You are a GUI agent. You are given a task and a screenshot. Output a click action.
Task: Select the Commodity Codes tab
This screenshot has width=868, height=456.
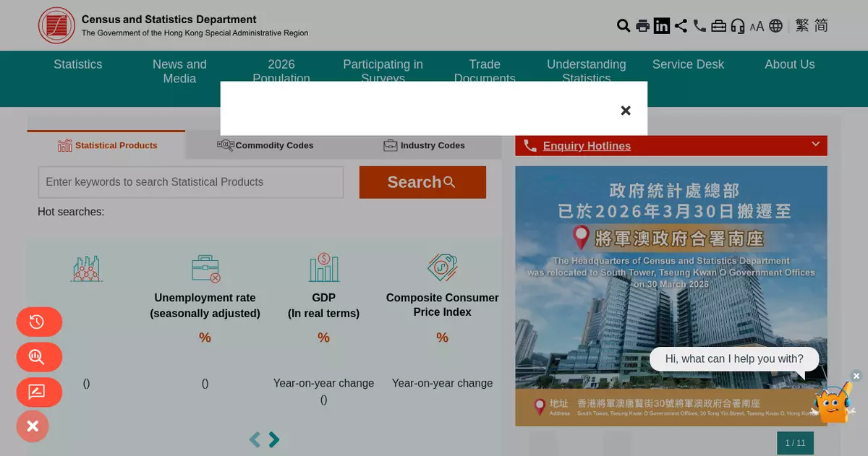click(x=265, y=145)
